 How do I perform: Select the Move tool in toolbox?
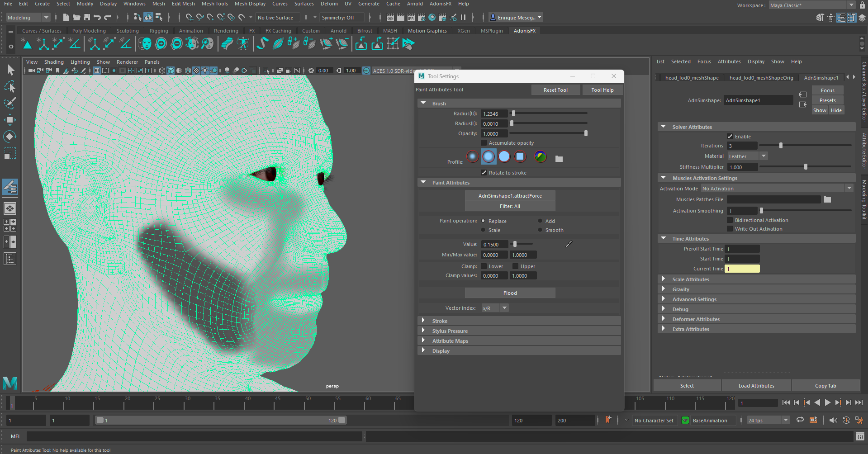(x=10, y=120)
